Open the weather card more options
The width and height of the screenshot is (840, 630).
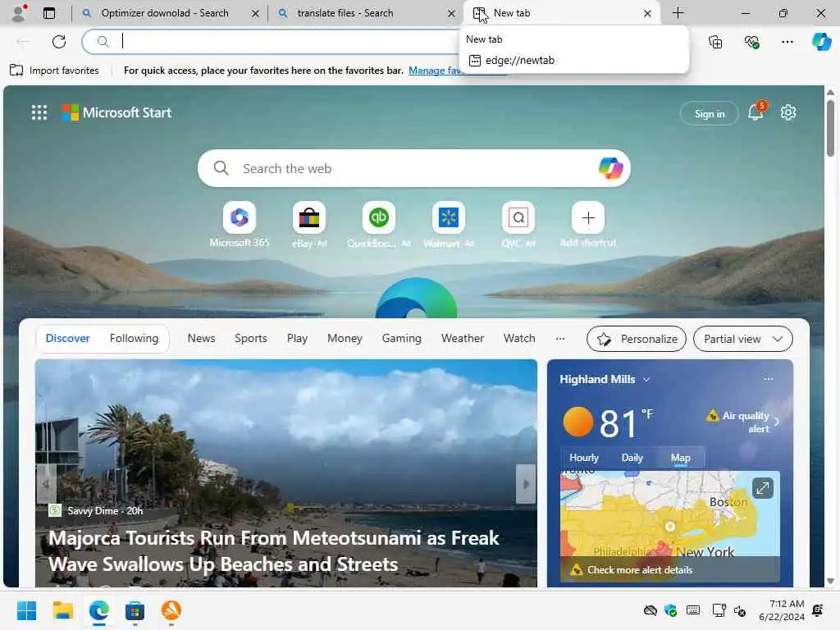[768, 379]
